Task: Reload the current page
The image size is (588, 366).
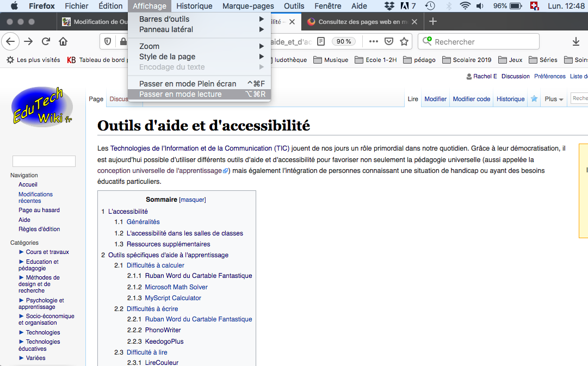Action: (x=46, y=42)
